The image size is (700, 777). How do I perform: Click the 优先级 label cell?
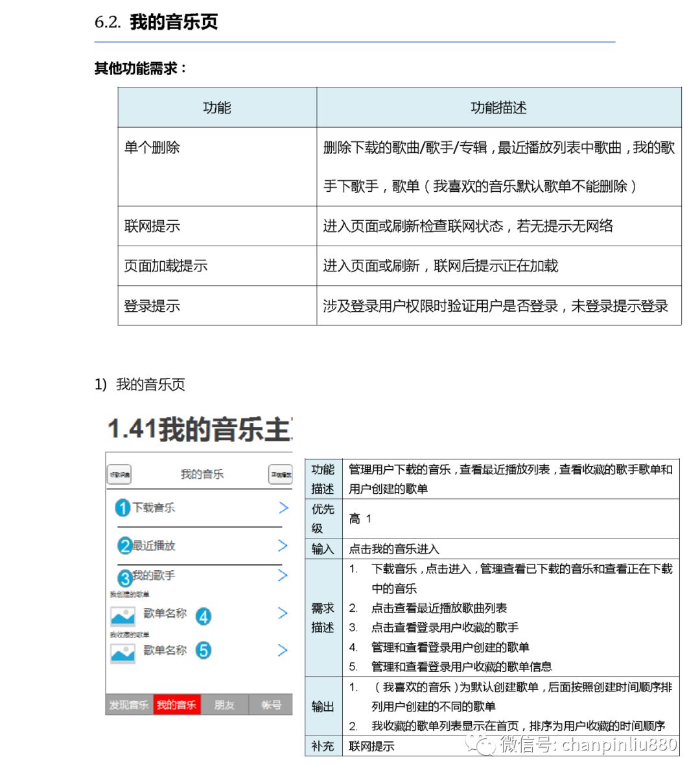(x=323, y=518)
